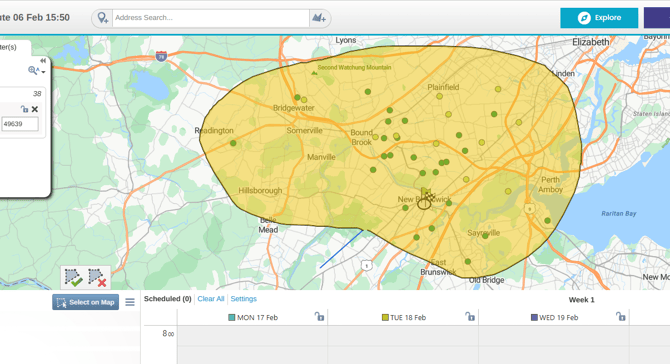
Task: Click the Select on Map button
Action: point(85,302)
